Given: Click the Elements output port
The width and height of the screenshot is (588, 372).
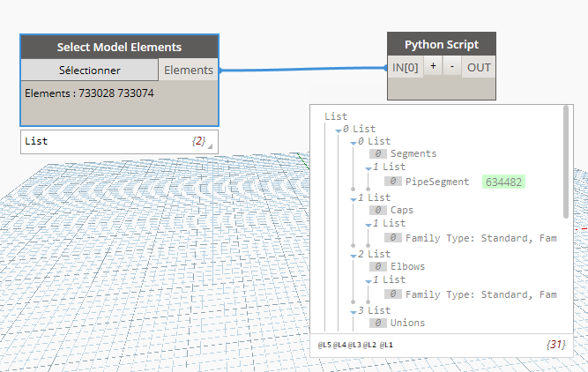Looking at the screenshot, I should pos(189,70).
